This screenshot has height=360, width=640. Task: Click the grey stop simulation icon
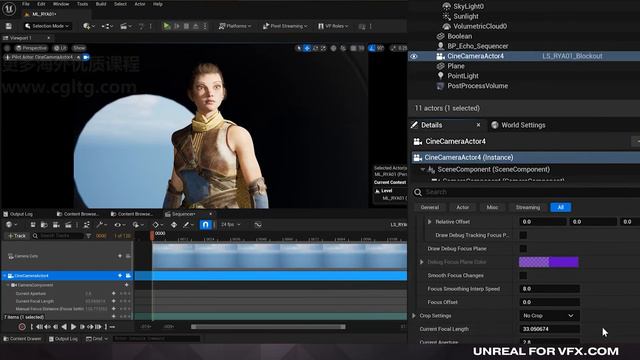pyautogui.click(x=187, y=26)
